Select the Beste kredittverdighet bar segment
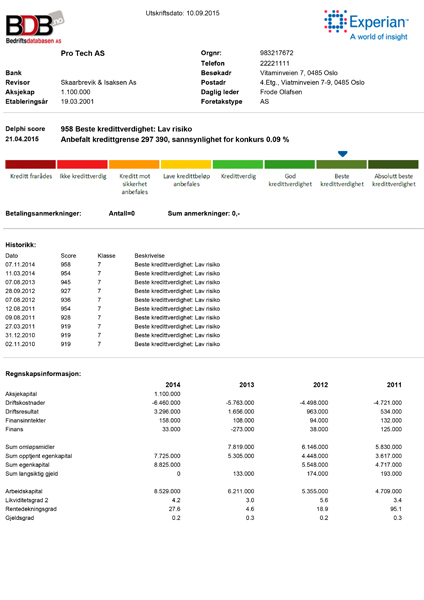This screenshot has width=424, height=600. (341, 164)
